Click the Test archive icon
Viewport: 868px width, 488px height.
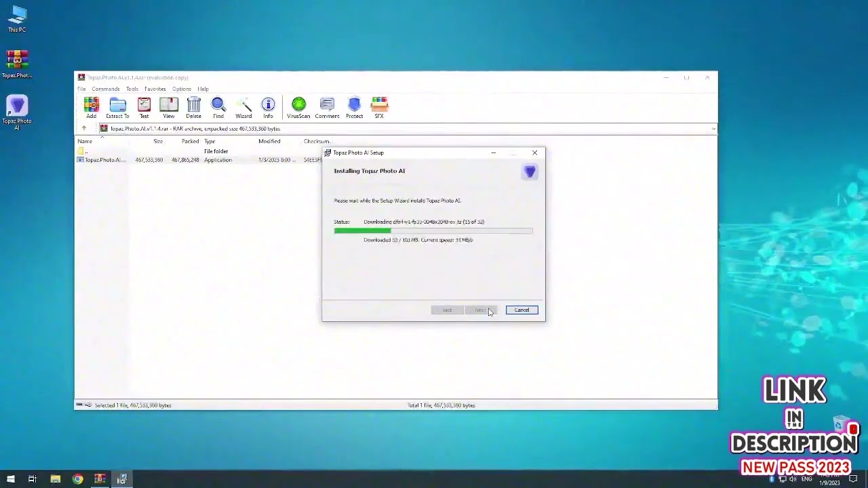[x=144, y=108]
